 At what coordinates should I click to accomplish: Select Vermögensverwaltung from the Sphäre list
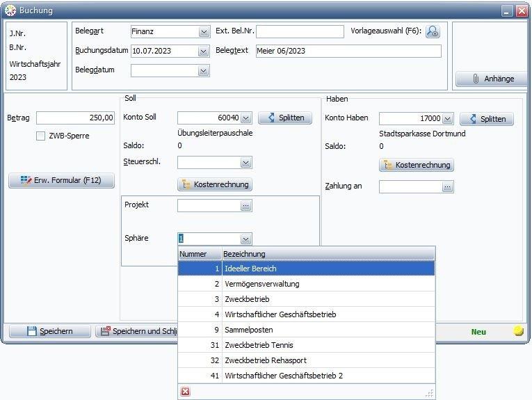coord(261,284)
